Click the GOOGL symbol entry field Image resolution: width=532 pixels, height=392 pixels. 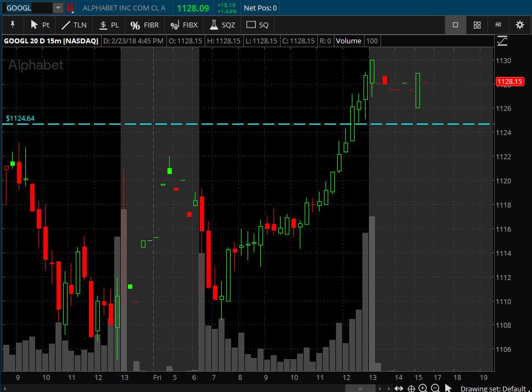tap(27, 8)
